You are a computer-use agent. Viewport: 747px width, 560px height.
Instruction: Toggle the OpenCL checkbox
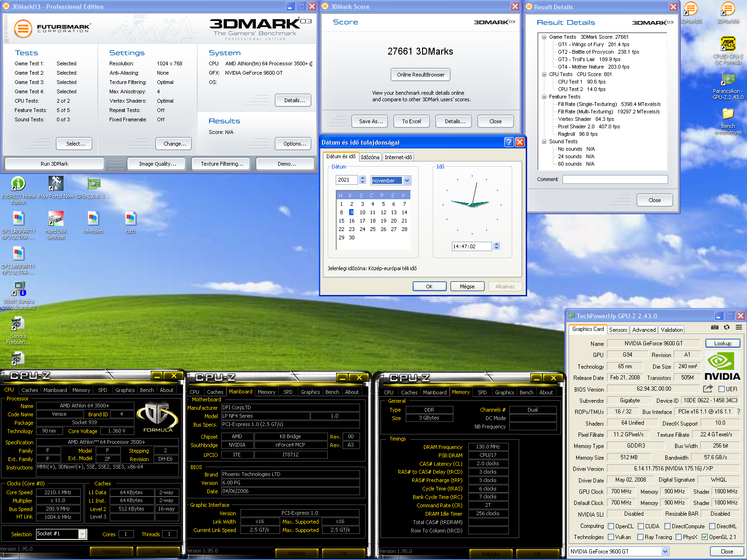(x=611, y=526)
